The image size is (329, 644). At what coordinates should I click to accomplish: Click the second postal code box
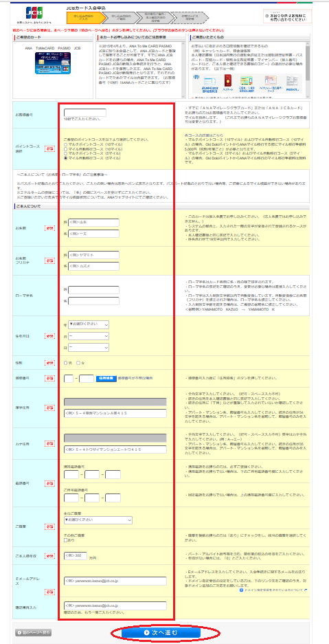tap(87, 378)
